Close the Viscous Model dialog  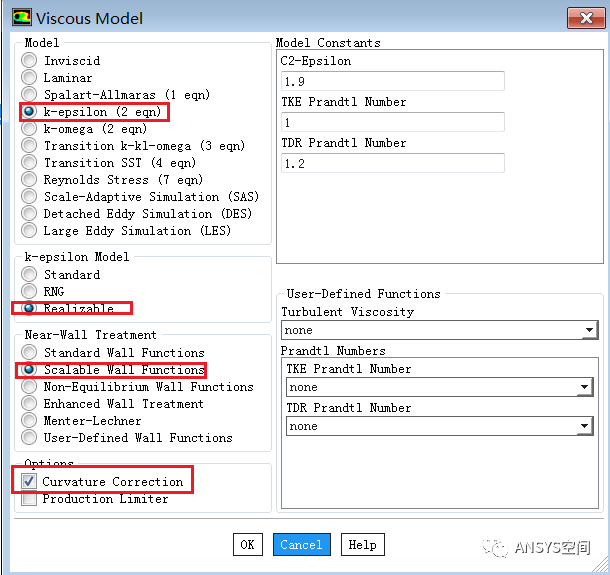click(586, 18)
